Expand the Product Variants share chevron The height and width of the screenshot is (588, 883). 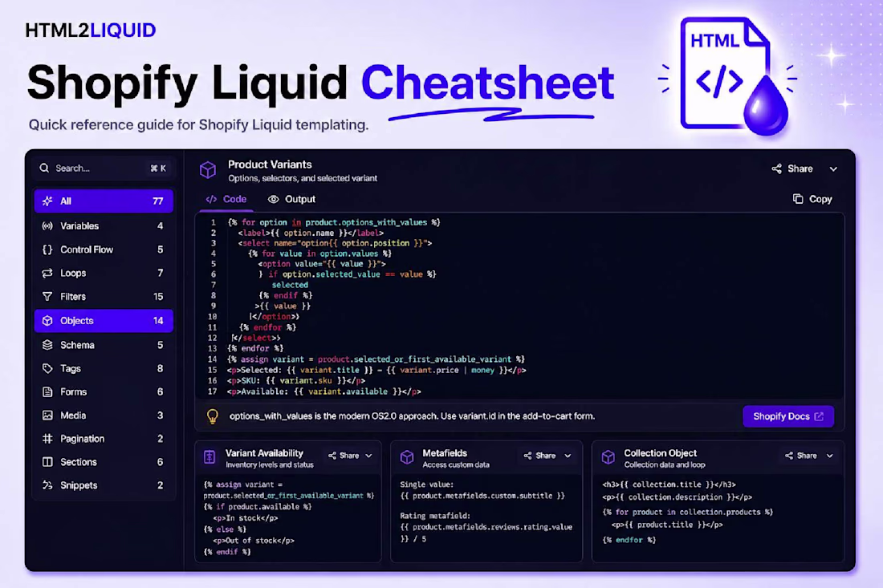click(x=833, y=168)
